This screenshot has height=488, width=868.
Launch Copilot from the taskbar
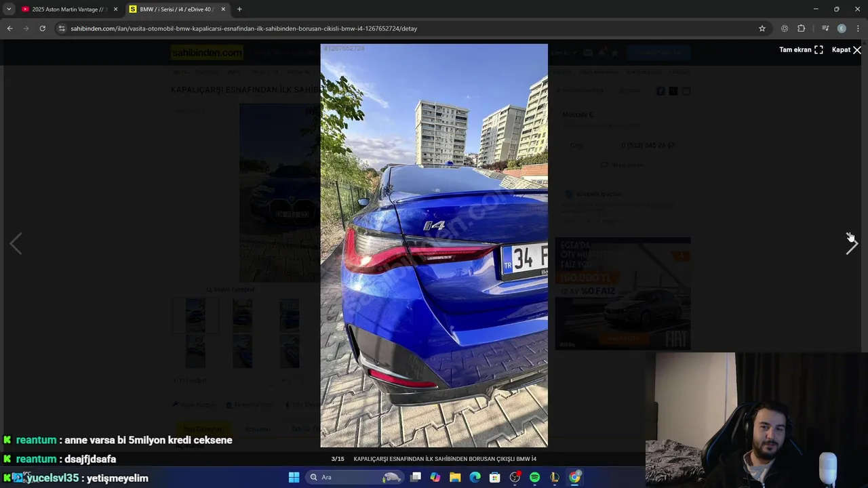coord(435,477)
